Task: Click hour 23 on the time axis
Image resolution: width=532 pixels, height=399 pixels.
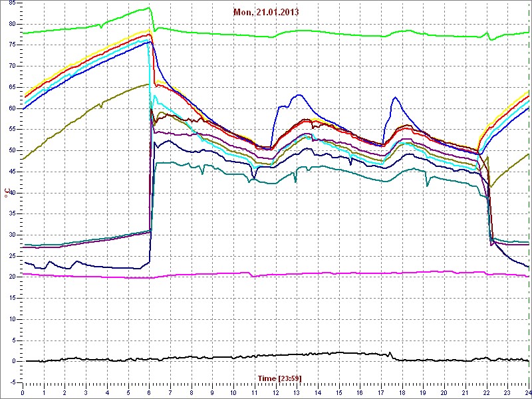Action: [507, 392]
